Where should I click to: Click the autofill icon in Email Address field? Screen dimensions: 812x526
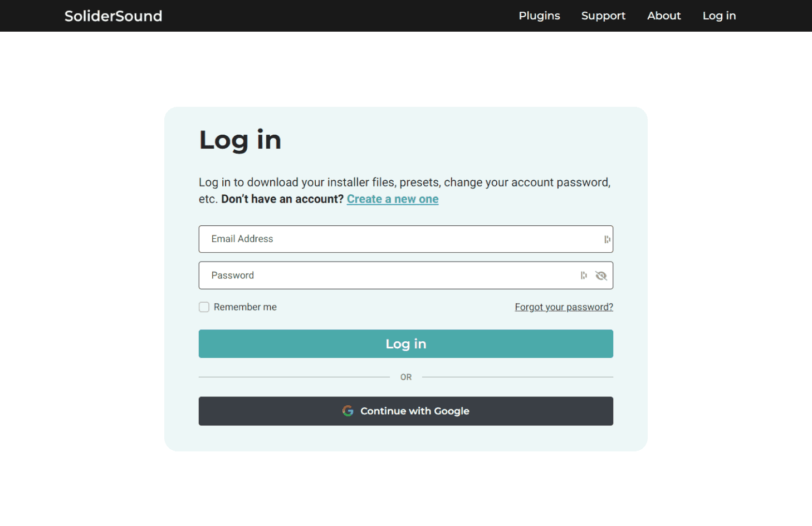[x=607, y=239]
